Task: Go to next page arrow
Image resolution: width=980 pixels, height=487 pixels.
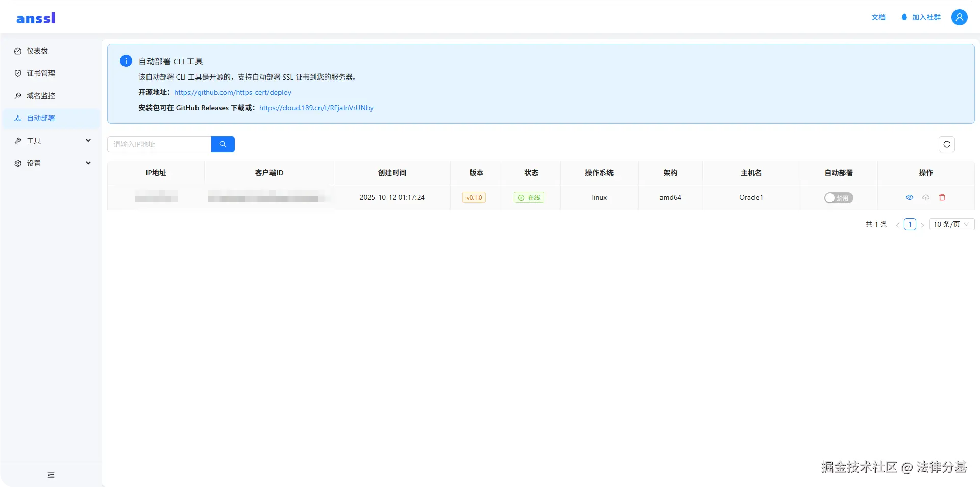Action: 922,225
